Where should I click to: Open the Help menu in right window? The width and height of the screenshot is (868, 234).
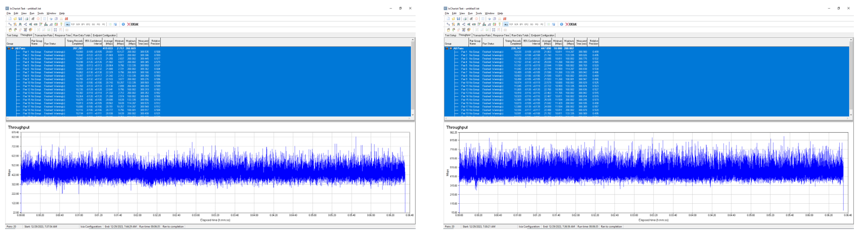(500, 13)
